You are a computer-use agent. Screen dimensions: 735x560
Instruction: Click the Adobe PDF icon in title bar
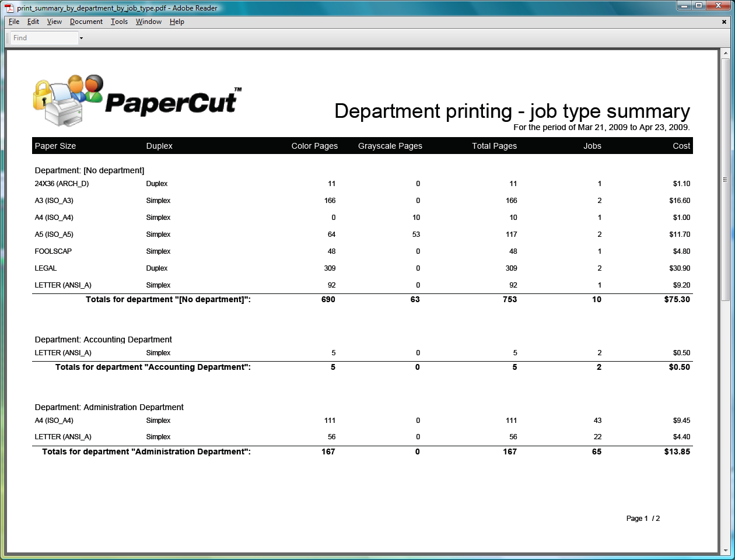pyautogui.click(x=9, y=8)
